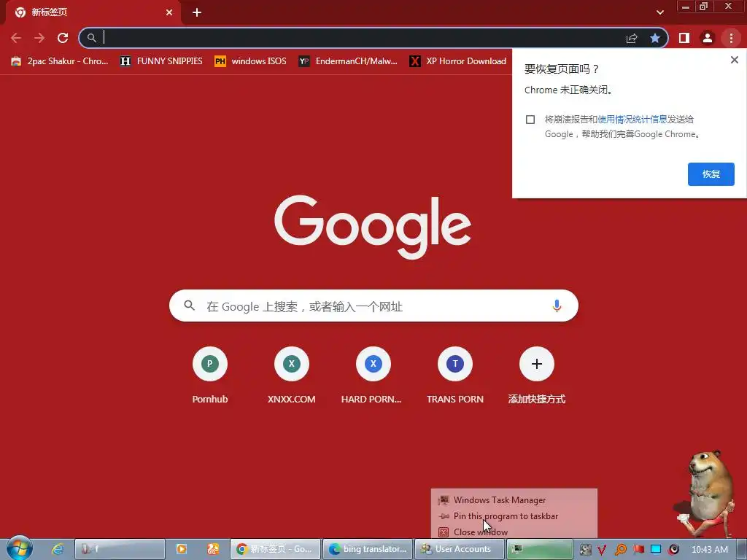Click the blue bookmark star
This screenshot has width=747, height=560.
tap(655, 38)
